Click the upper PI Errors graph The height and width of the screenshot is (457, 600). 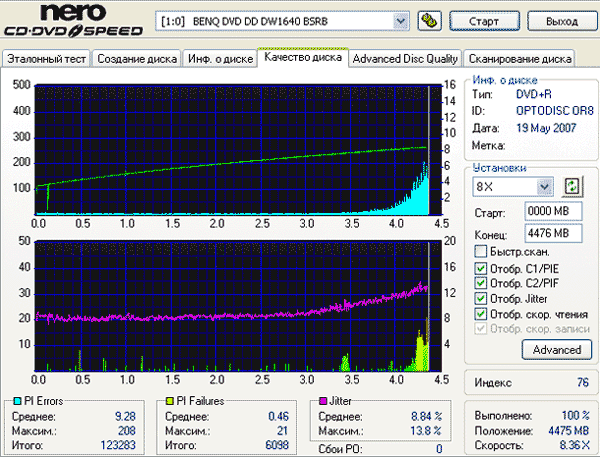point(239,150)
